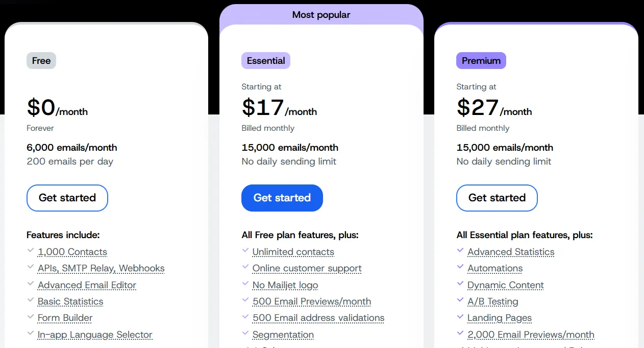The height and width of the screenshot is (348, 644).
Task: Click Advanced Email Editor feature text
Action: pyautogui.click(x=87, y=285)
